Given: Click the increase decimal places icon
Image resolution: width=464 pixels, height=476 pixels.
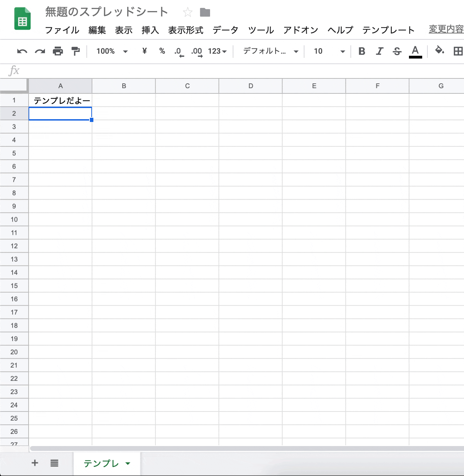Looking at the screenshot, I should pyautogui.click(x=197, y=51).
